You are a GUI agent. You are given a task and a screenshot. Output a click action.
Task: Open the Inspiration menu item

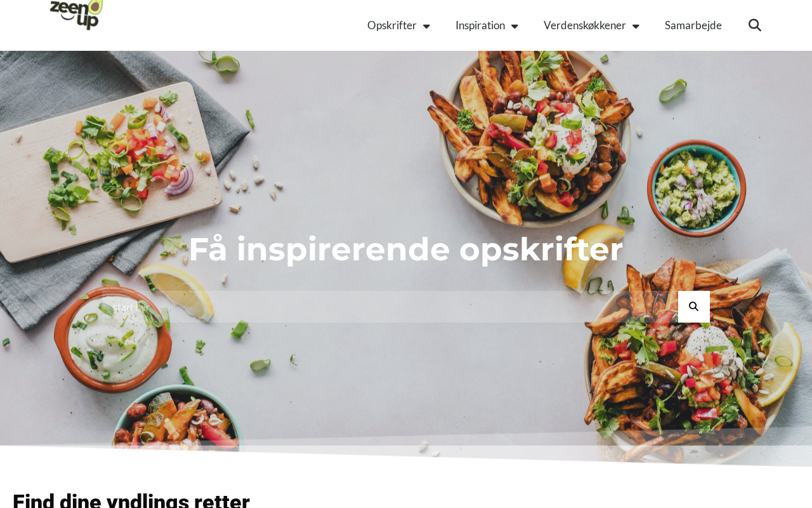pos(480,25)
